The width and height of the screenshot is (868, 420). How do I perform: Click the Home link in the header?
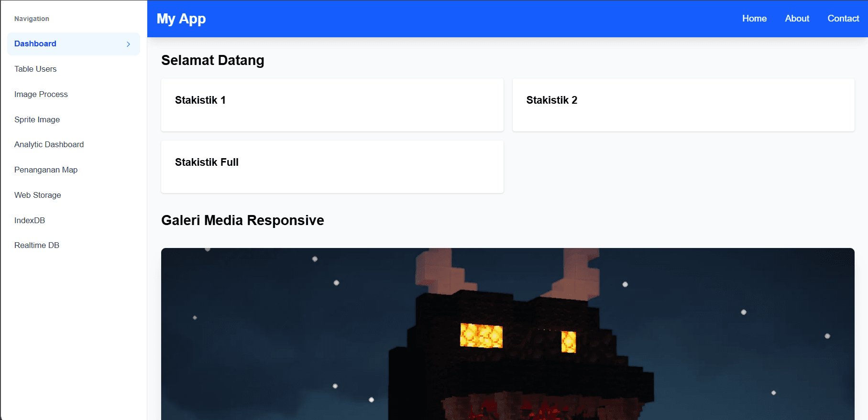(754, 19)
